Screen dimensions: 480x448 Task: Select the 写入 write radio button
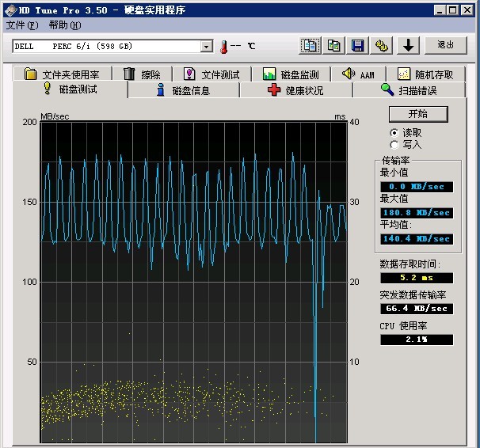point(394,145)
